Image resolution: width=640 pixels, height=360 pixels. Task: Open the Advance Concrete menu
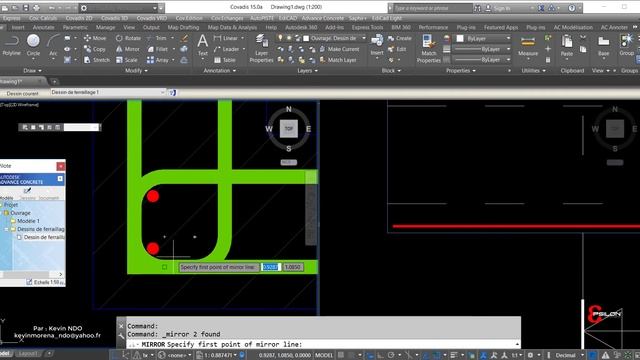(322, 18)
